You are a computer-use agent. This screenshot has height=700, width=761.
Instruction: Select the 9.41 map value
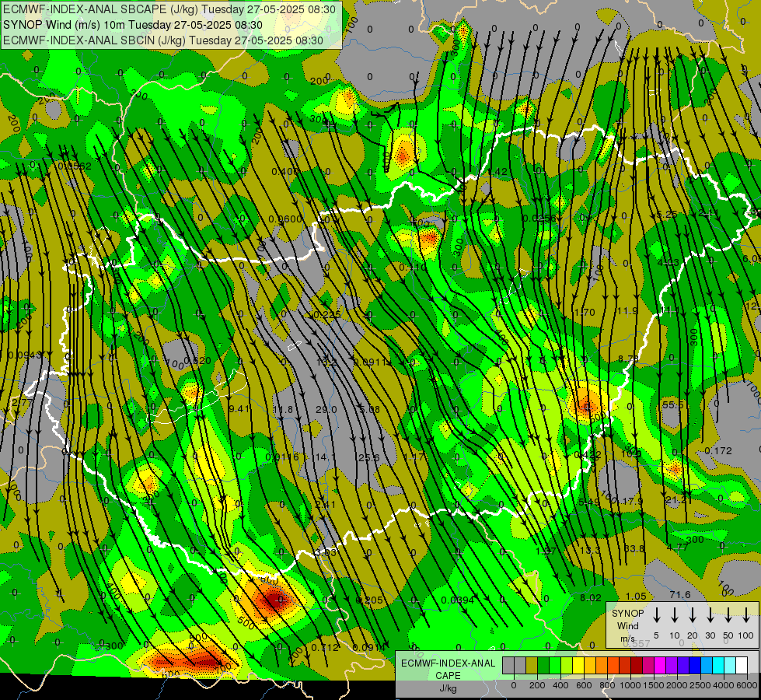239,408
